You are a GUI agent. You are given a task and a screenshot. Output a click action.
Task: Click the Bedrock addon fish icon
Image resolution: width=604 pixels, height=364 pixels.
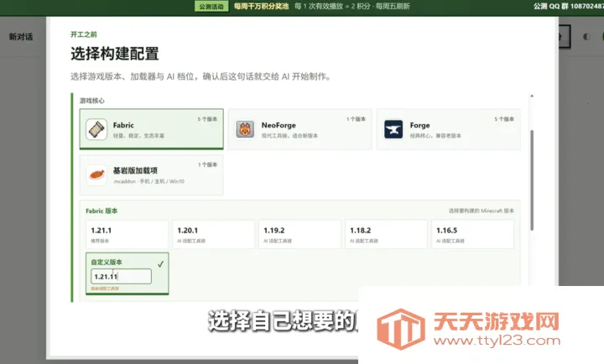(96, 175)
